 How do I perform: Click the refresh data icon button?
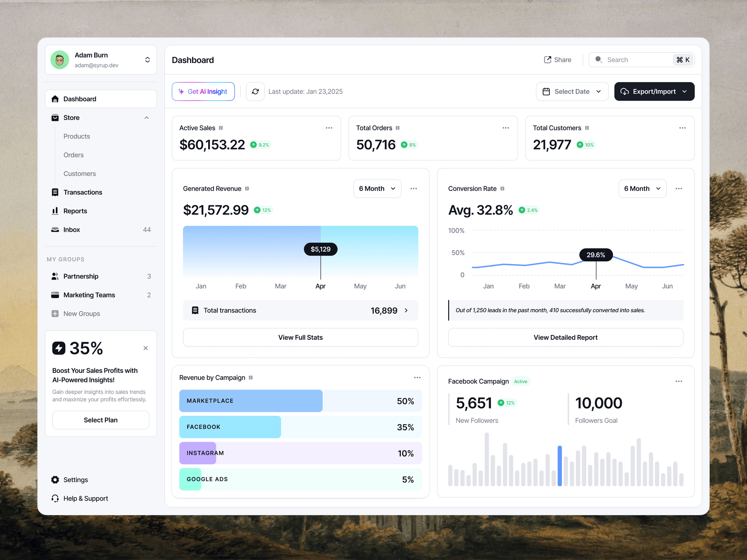coord(255,91)
